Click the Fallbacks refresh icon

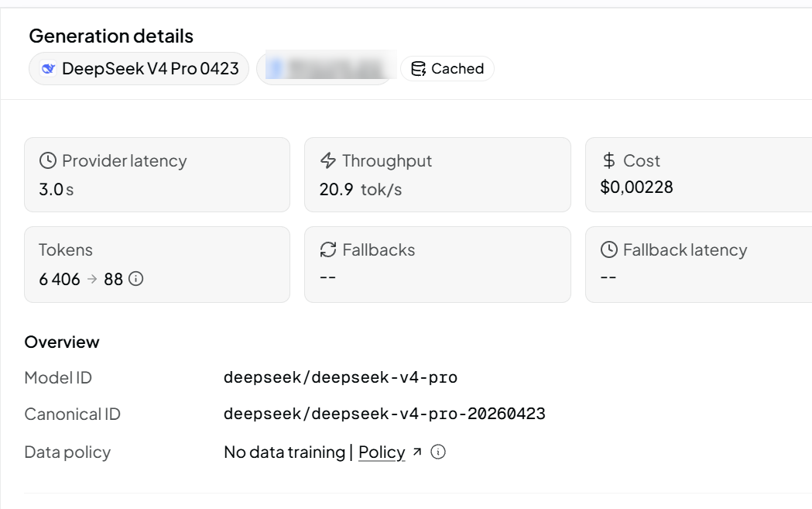(328, 249)
